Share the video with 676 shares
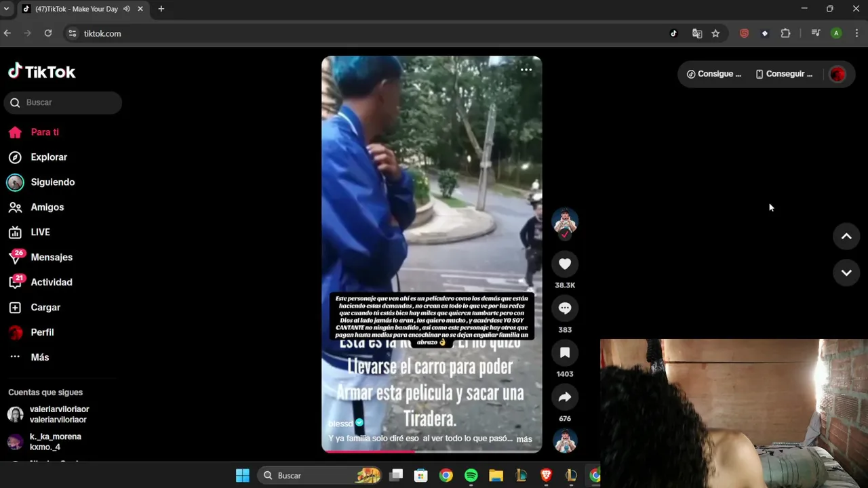Viewport: 868px width, 488px height. 565,397
